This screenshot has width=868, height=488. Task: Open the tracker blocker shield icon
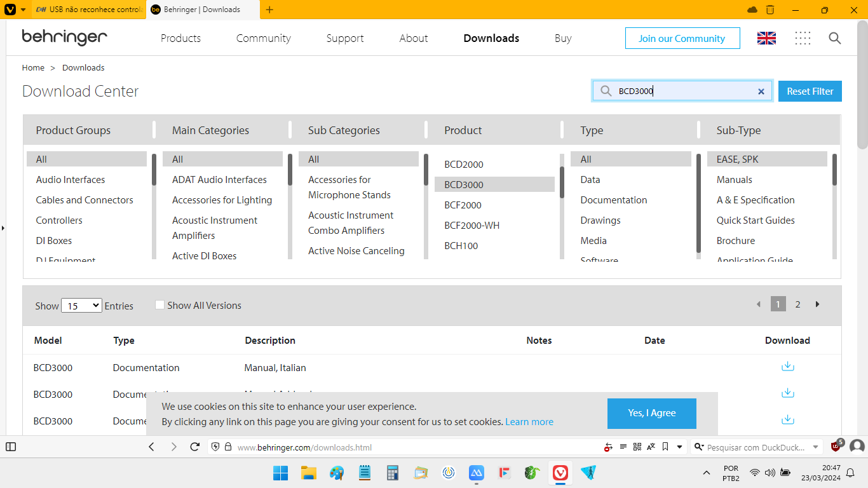[215, 447]
